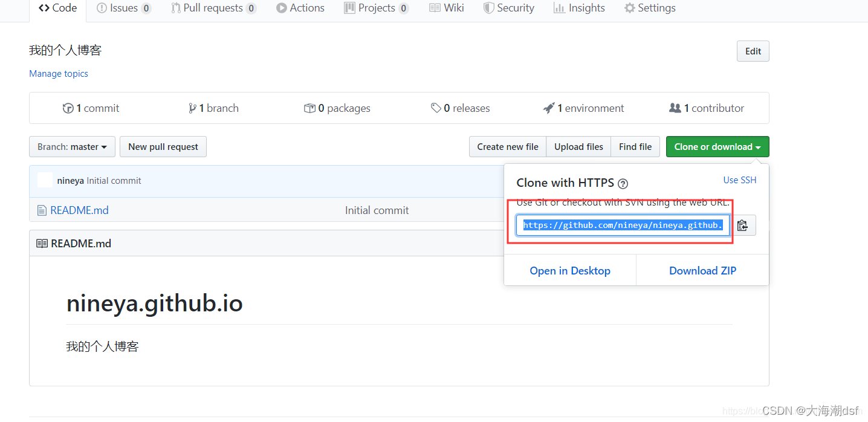Open the 0 packages page
Viewport: 868px width, 422px height.
pos(337,108)
